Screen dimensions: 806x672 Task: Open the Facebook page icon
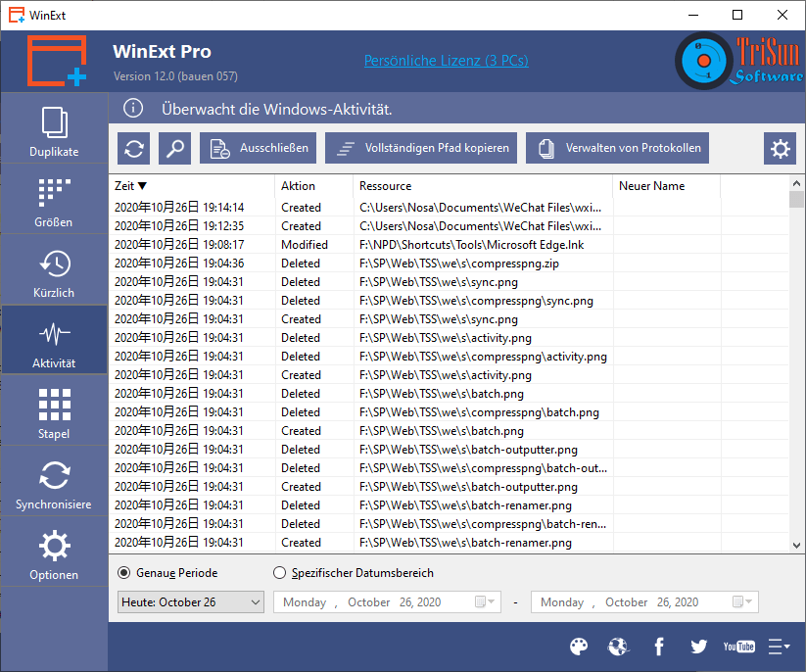659,647
